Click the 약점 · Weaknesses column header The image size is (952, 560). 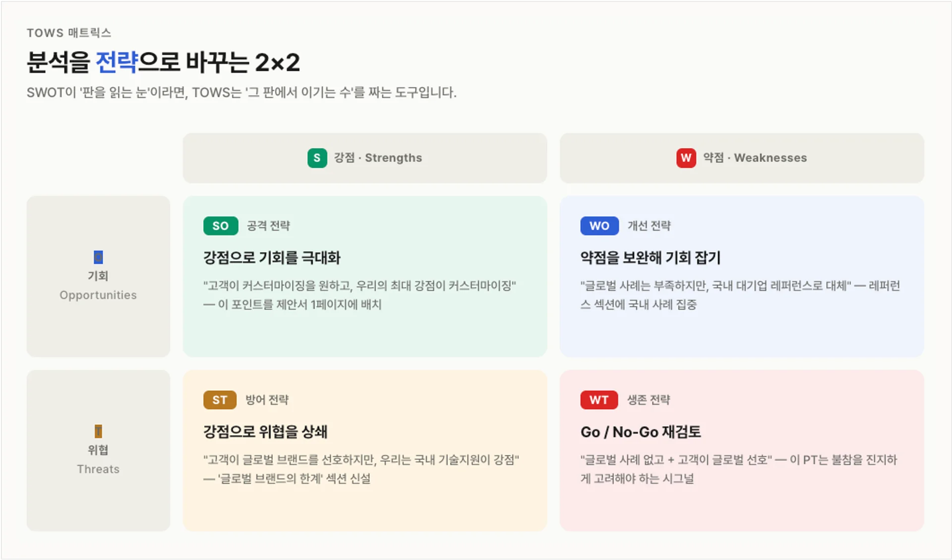(x=742, y=158)
